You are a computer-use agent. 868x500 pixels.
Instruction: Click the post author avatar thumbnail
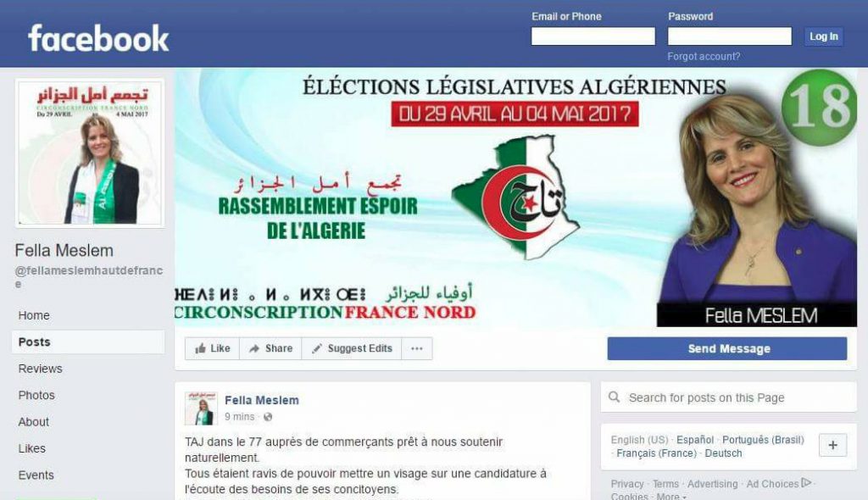pos(201,408)
